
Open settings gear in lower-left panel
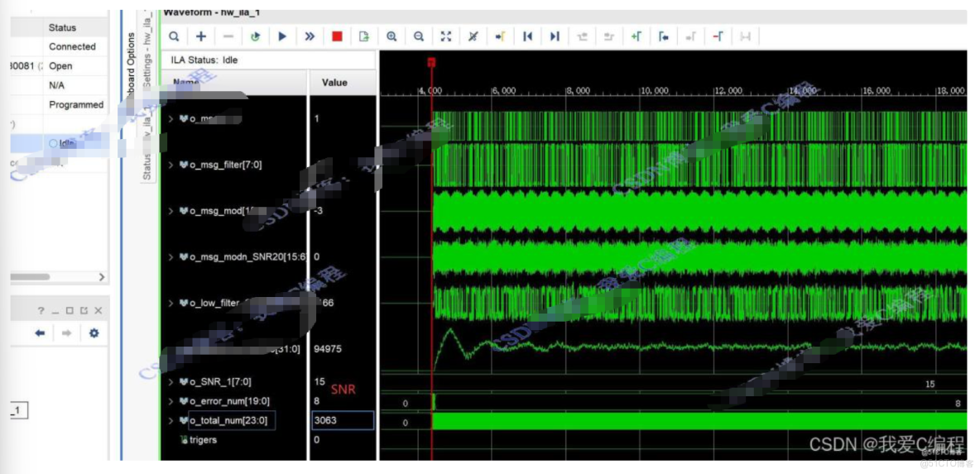coord(94,333)
